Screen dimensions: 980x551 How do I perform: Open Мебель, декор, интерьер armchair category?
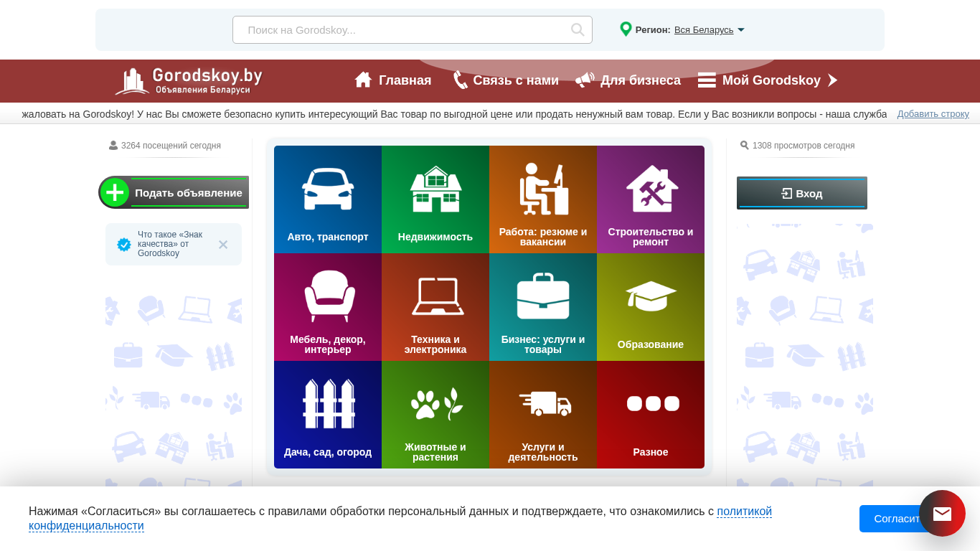tap(328, 307)
